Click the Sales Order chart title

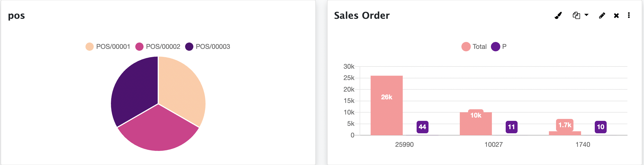362,15
